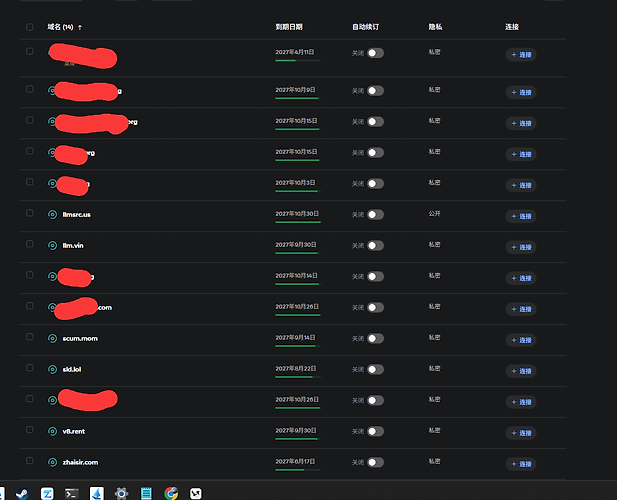The width and height of the screenshot is (617, 500).
Task: Click the expiry progress bar under 2027年8月22日
Action: pos(298,377)
